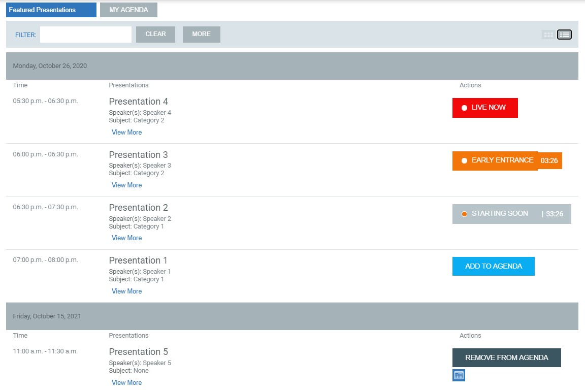Select the Presentation 2 title
This screenshot has width=585, height=392.
point(139,207)
